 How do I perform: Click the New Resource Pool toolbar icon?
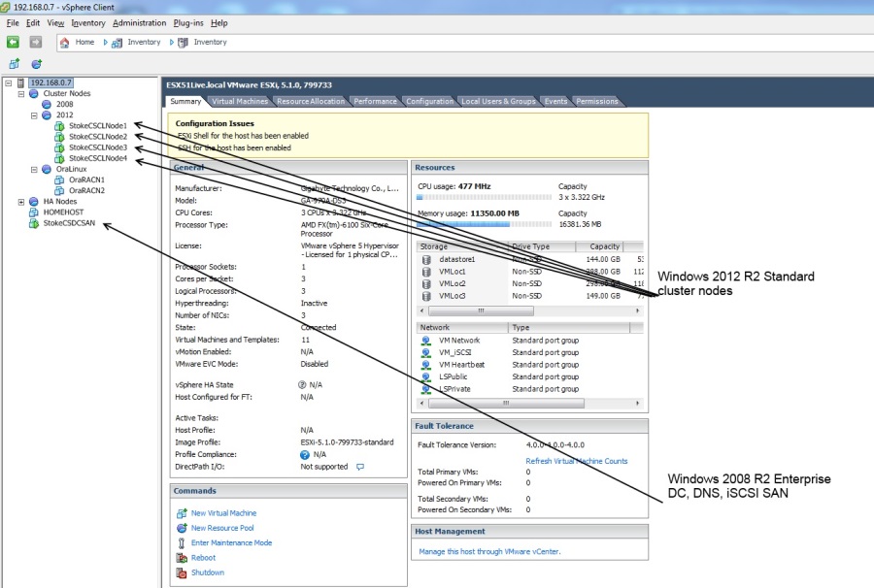37,64
